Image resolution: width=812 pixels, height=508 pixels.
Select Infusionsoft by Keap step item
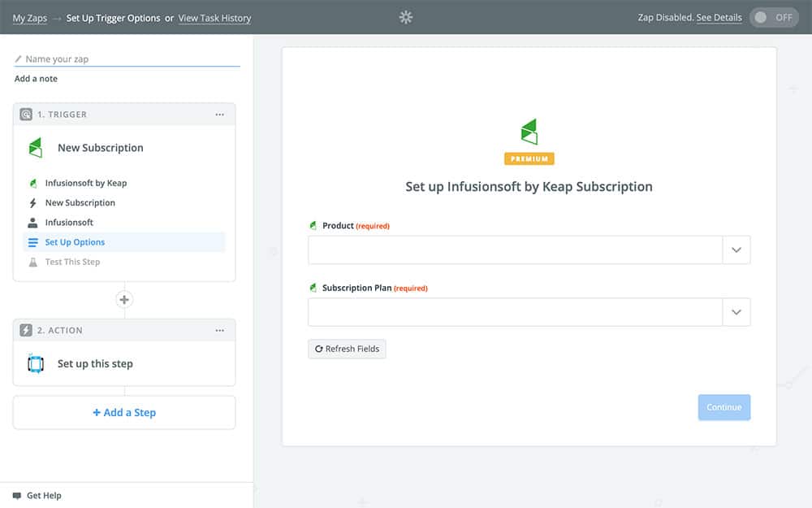(x=85, y=183)
